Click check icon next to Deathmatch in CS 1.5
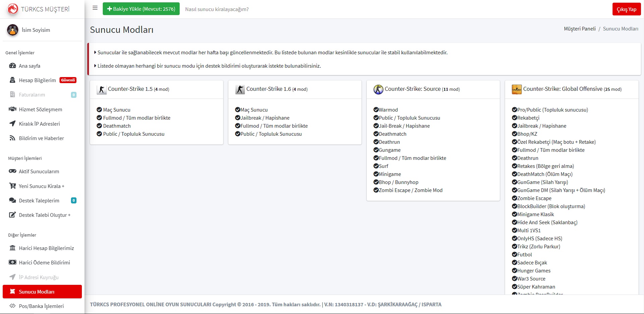 click(x=99, y=126)
